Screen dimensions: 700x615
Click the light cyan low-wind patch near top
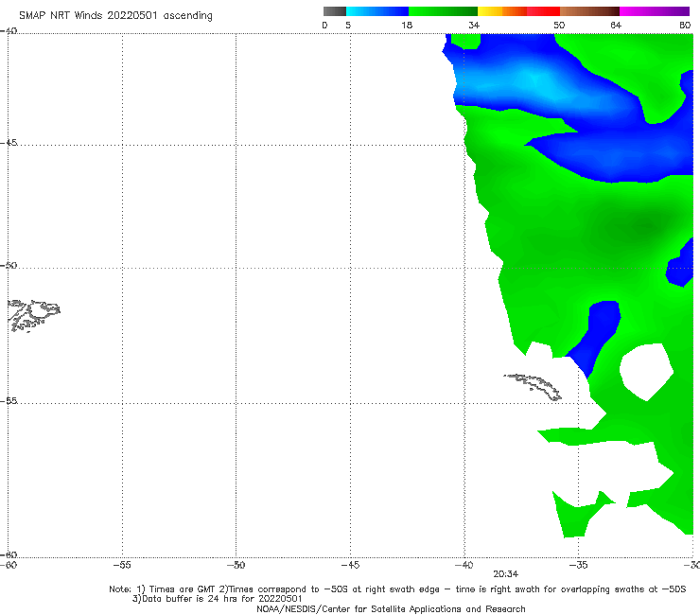click(535, 80)
